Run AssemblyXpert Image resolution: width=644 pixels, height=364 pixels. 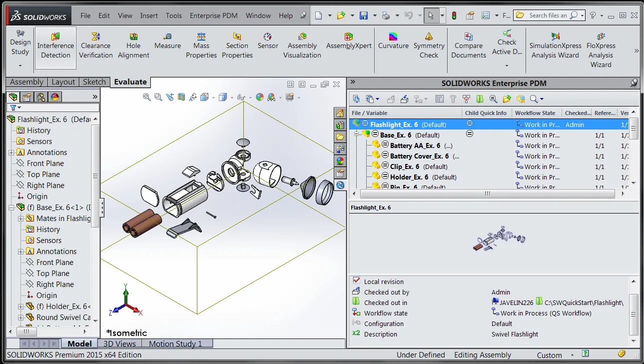[x=349, y=41]
